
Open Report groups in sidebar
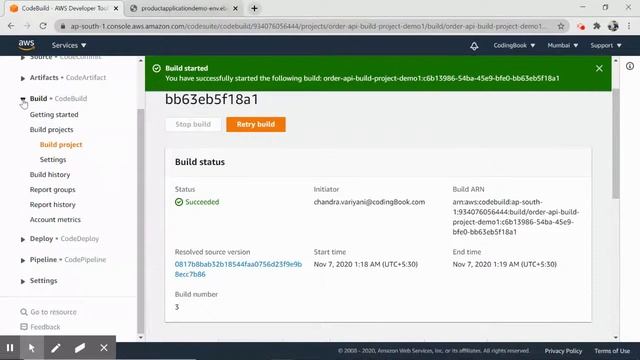tap(52, 190)
